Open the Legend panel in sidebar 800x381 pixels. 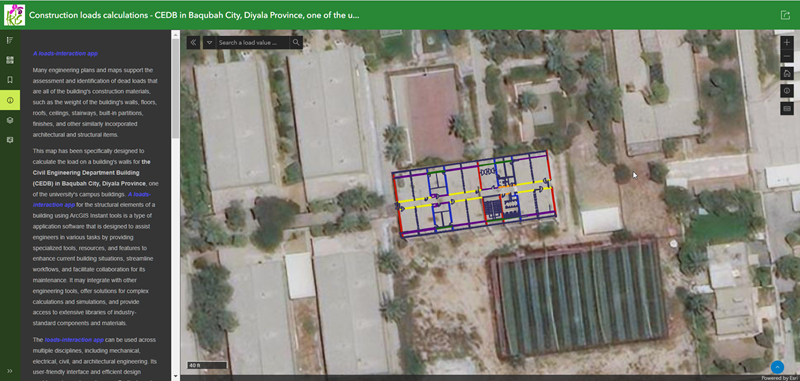pyautogui.click(x=10, y=40)
